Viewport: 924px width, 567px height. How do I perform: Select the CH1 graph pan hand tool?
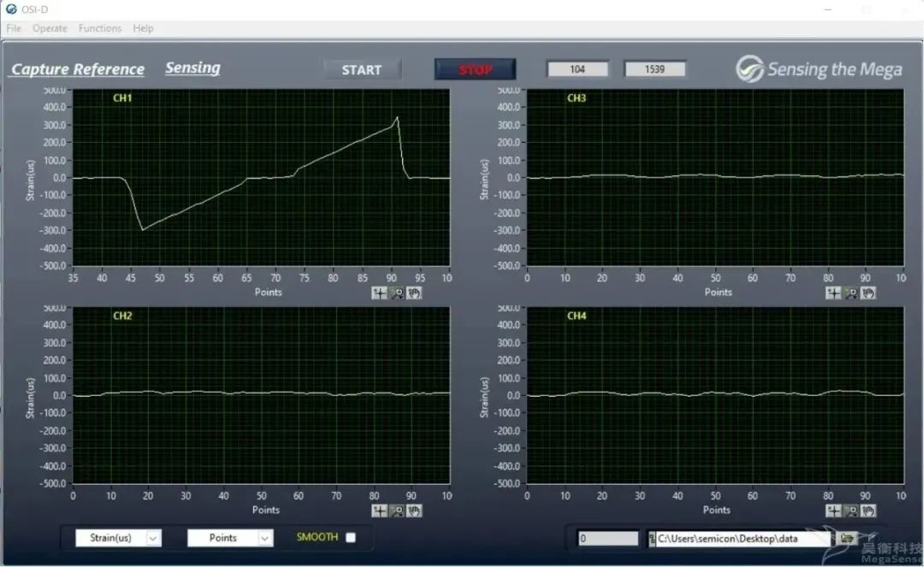414,293
